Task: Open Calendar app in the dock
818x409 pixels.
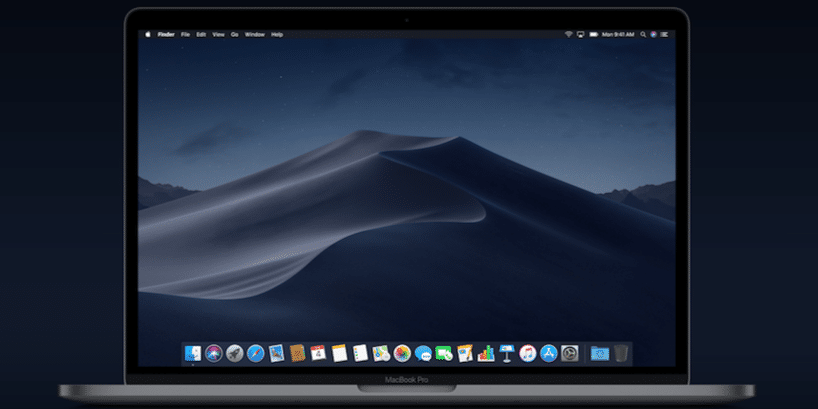Action: [x=318, y=353]
